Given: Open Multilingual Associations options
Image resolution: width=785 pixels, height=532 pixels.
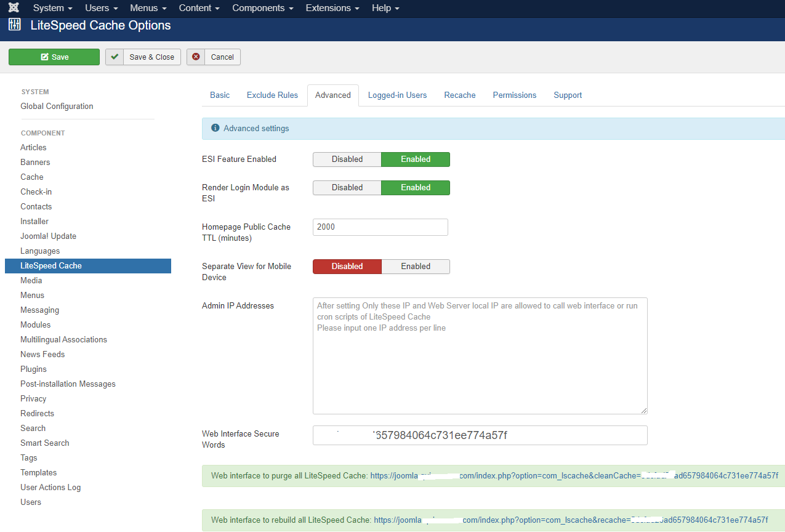Looking at the screenshot, I should pos(64,339).
